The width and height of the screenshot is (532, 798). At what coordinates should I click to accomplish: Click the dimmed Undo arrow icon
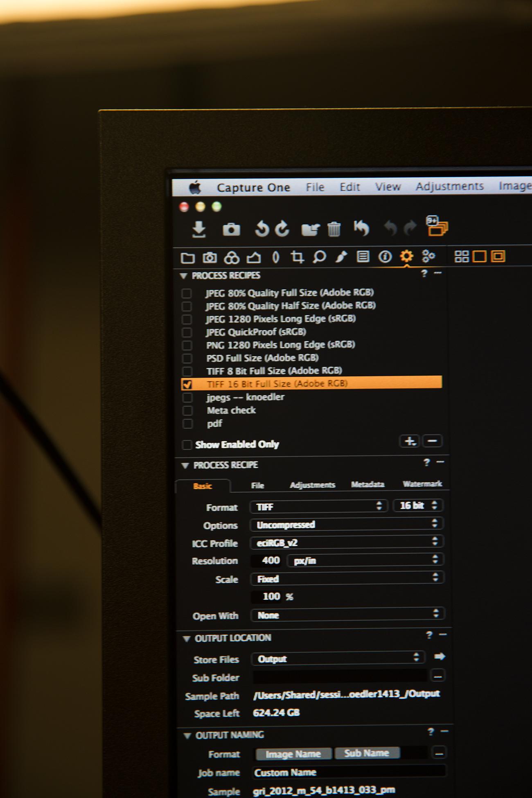pyautogui.click(x=390, y=228)
